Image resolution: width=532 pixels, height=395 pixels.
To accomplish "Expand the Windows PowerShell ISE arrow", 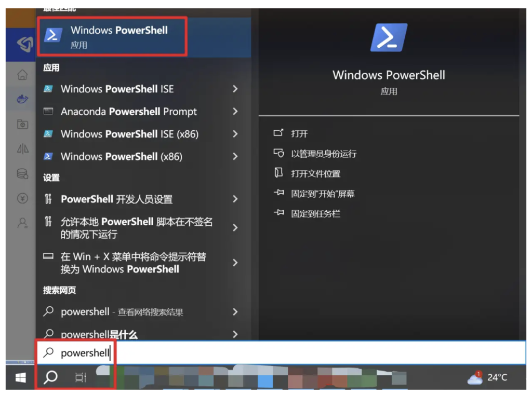I will tap(235, 89).
